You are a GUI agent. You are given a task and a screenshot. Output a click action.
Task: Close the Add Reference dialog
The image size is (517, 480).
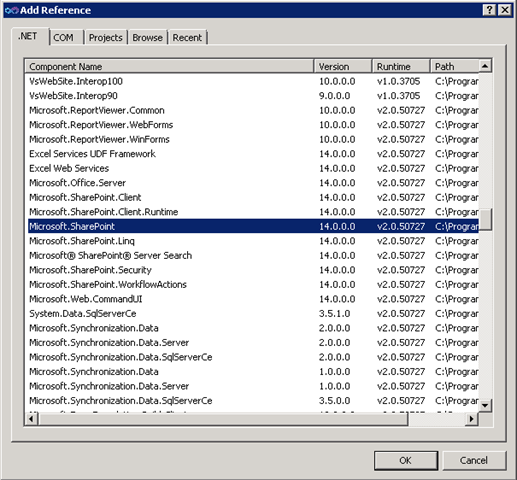(x=505, y=10)
